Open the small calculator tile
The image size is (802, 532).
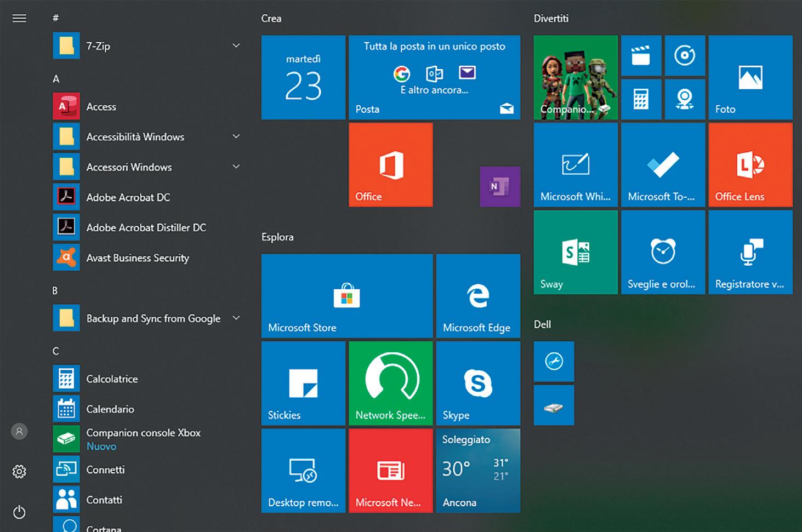tap(641, 99)
